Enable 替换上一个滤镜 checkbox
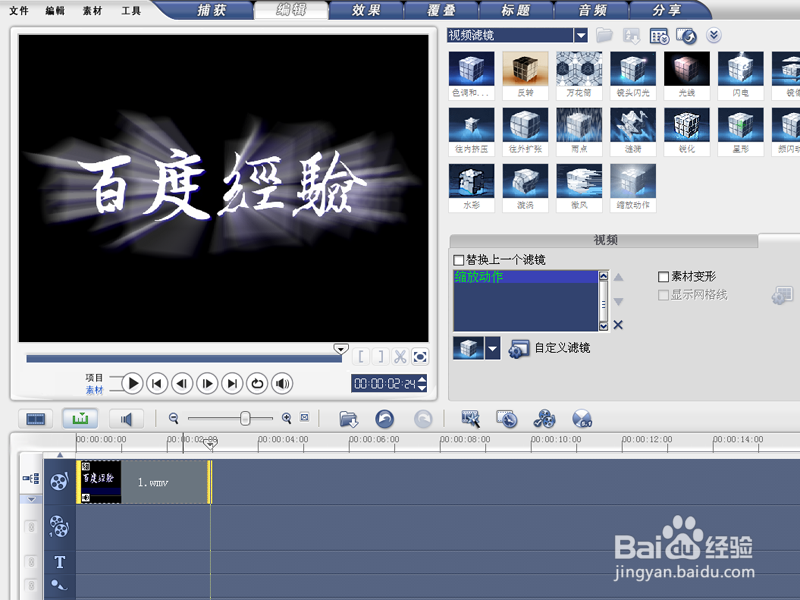The height and width of the screenshot is (600, 800). pyautogui.click(x=458, y=260)
